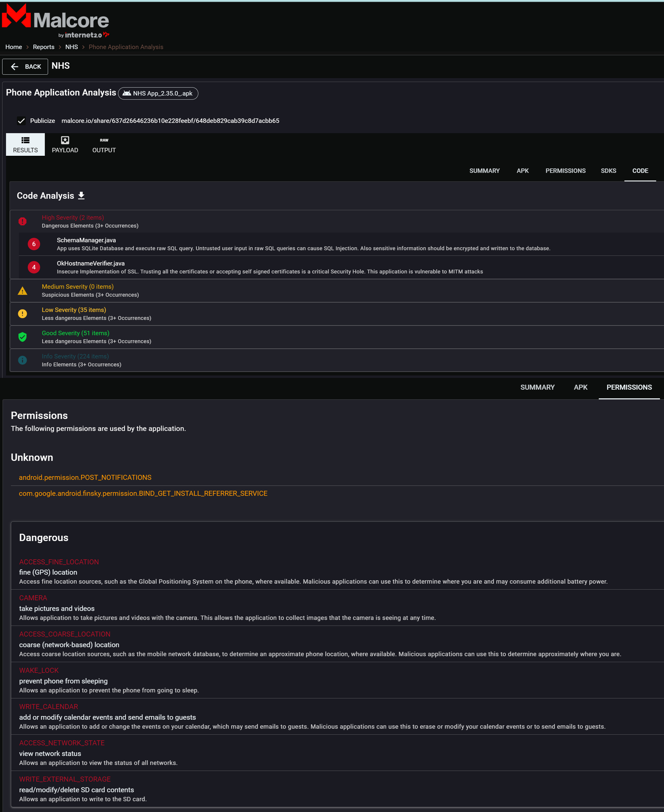Click the WRITE_EXTERNAL_STORAGE permission

tap(65, 779)
